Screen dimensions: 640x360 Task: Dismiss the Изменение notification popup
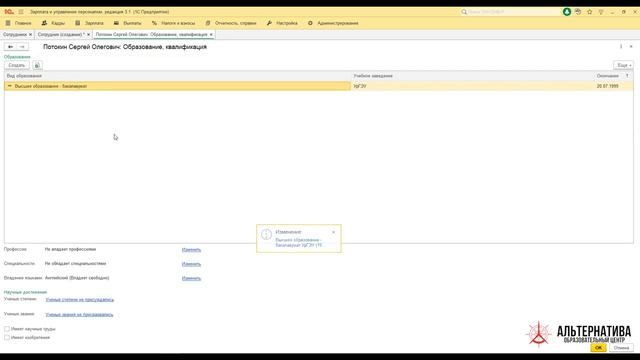click(x=333, y=232)
